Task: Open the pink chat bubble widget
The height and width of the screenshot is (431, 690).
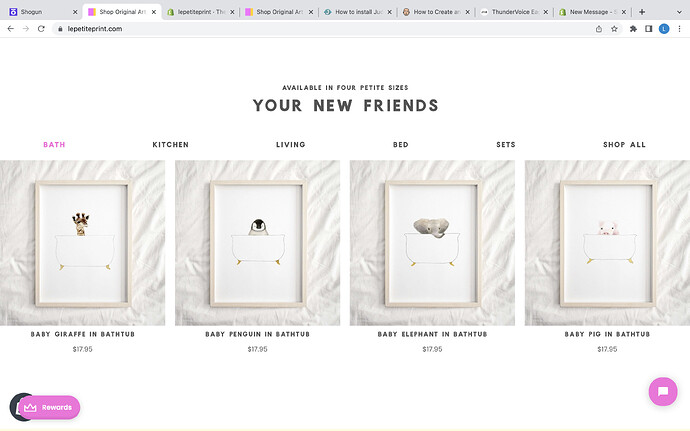Action: pyautogui.click(x=662, y=391)
